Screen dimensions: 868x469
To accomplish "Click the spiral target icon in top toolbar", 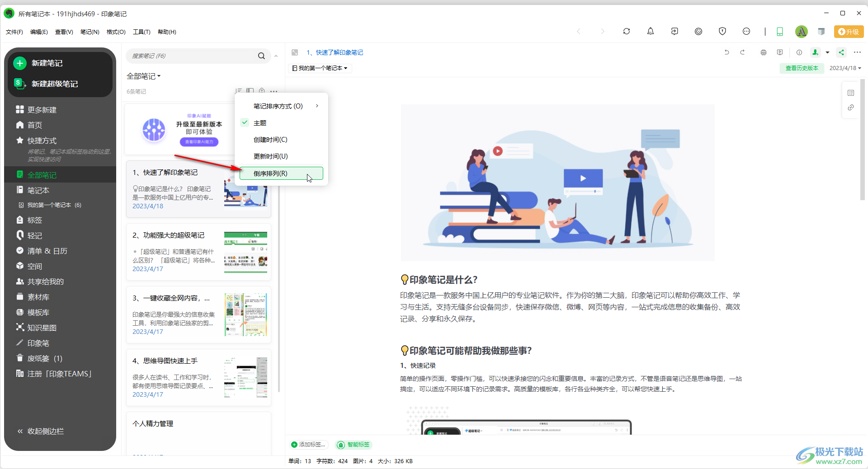I will 698,31.
